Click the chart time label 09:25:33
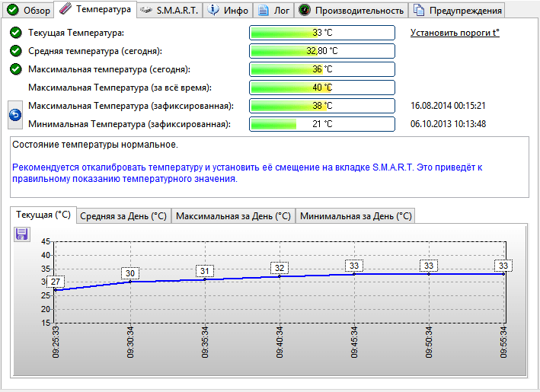This screenshot has width=540, height=392. click(56, 342)
